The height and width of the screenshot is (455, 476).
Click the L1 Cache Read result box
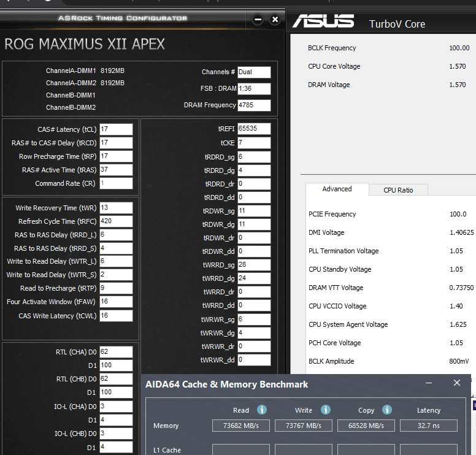(241, 449)
